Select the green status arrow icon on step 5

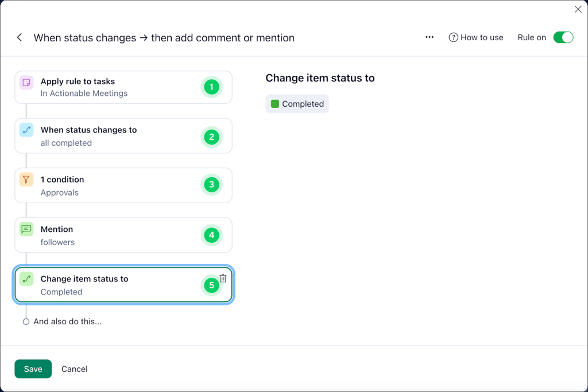pos(26,278)
